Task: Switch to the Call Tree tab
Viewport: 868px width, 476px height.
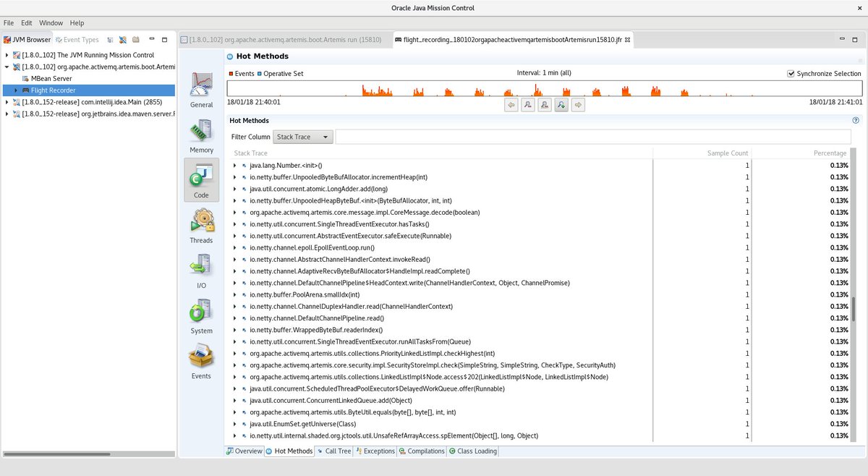Action: (x=333, y=451)
